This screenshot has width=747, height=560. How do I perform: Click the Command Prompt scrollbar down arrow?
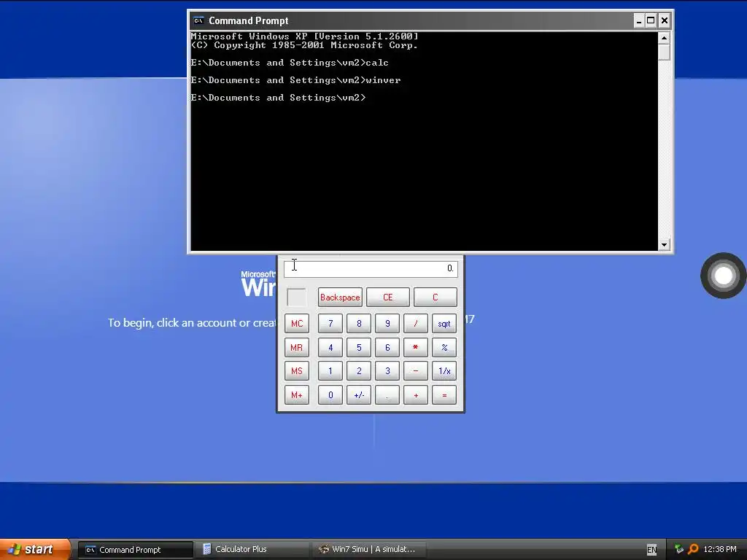click(x=664, y=245)
